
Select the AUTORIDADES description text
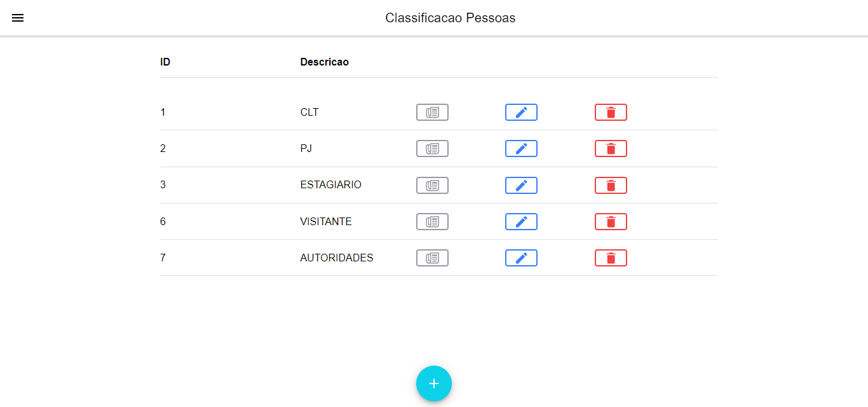point(337,258)
